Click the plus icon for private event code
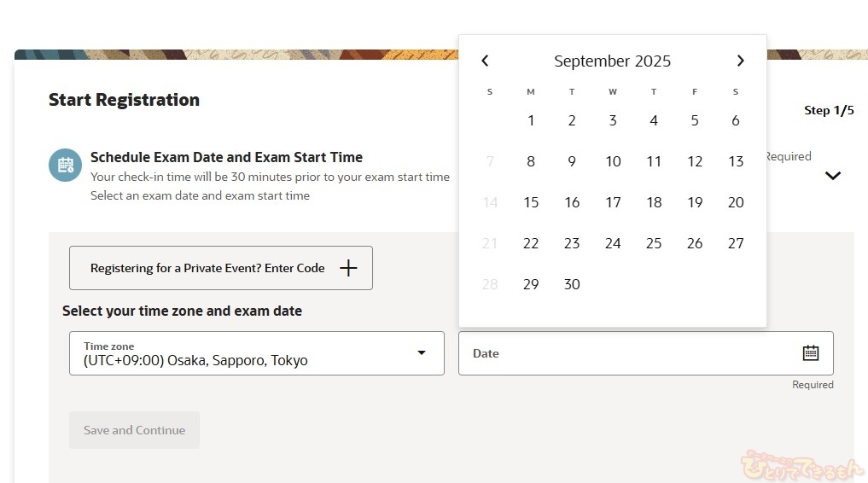 pos(348,268)
